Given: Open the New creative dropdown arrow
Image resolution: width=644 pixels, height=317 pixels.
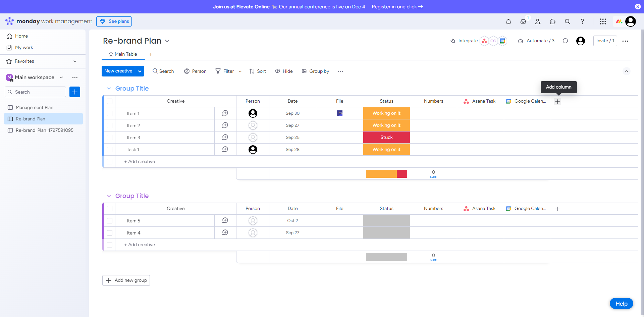Looking at the screenshot, I should [140, 71].
